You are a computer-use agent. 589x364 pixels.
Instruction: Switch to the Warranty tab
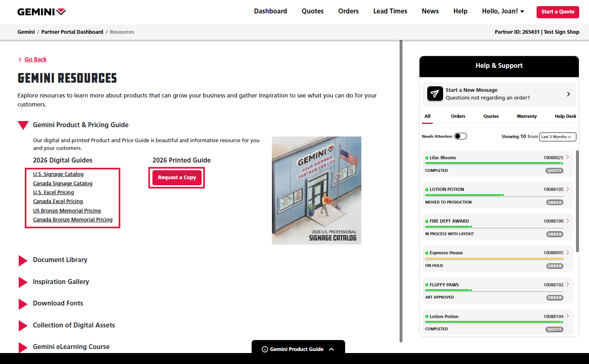[526, 116]
